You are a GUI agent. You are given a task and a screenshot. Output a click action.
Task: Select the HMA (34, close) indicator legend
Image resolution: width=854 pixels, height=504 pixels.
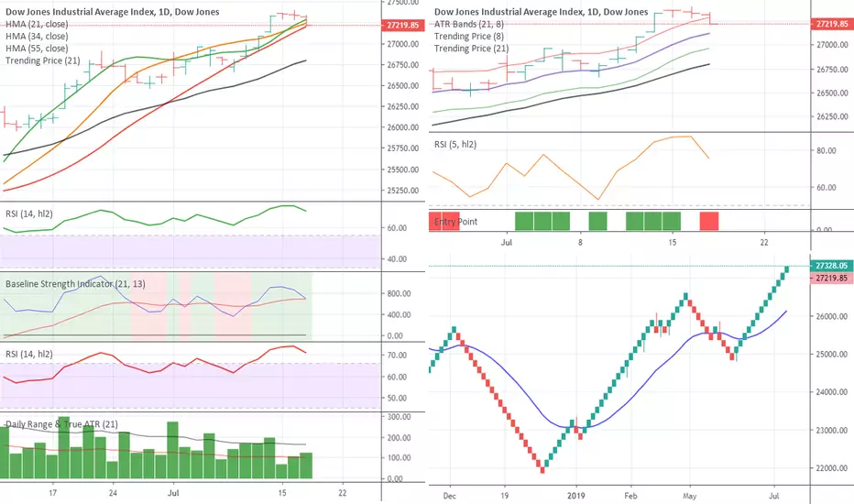(37, 36)
